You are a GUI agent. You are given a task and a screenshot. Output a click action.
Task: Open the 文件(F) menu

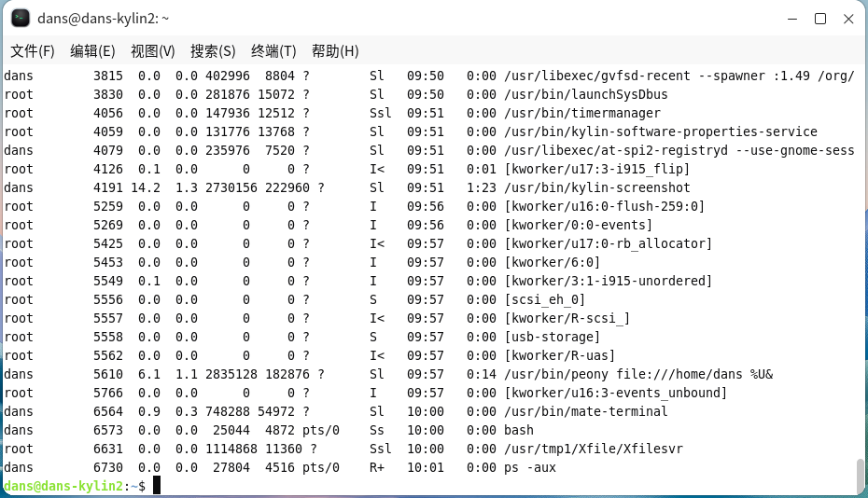tap(33, 51)
